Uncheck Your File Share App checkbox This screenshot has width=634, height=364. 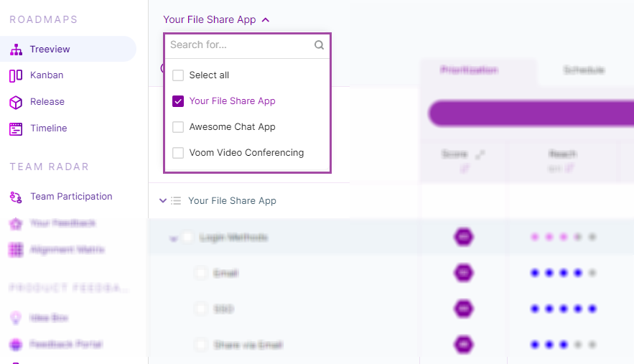point(178,101)
